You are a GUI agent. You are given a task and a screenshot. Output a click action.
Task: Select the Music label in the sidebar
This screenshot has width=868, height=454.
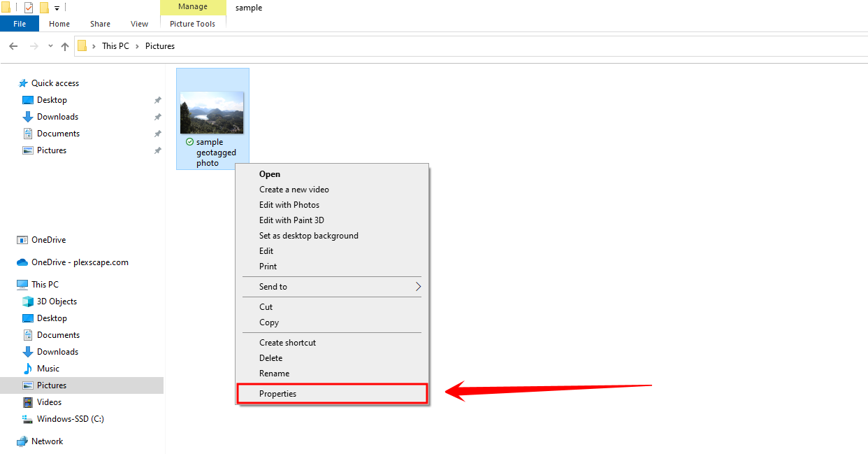click(x=48, y=369)
